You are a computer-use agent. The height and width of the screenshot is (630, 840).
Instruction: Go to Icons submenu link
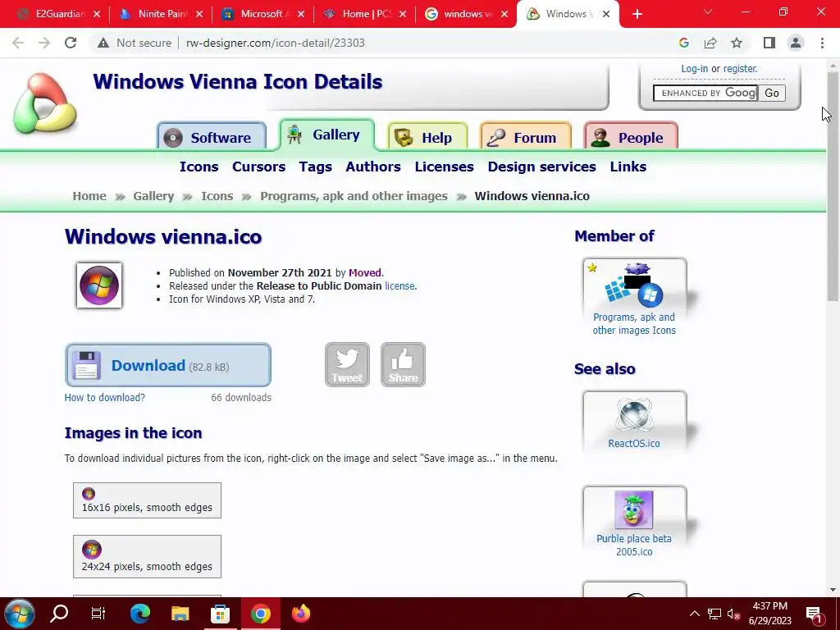pyautogui.click(x=199, y=167)
